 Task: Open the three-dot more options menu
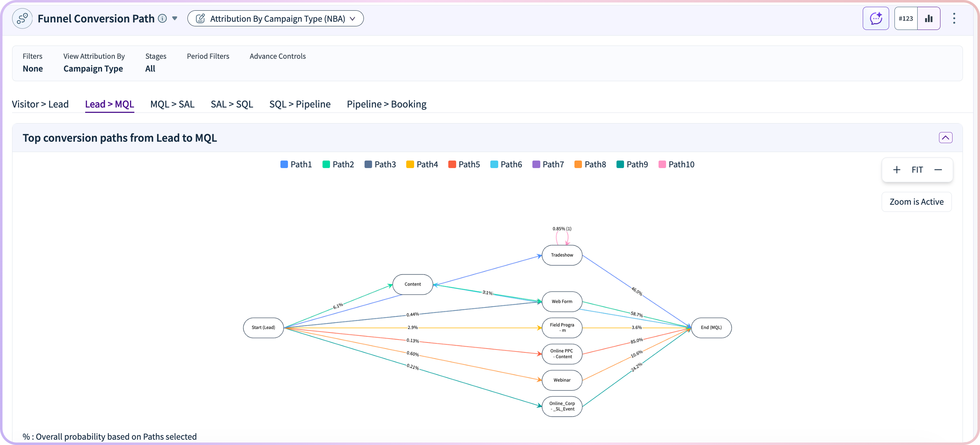click(954, 18)
